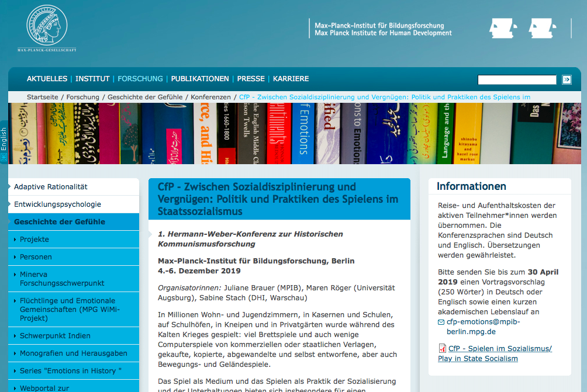Go to Startseite breadcrumb
Screen dimensions: 587x392
[42, 97]
